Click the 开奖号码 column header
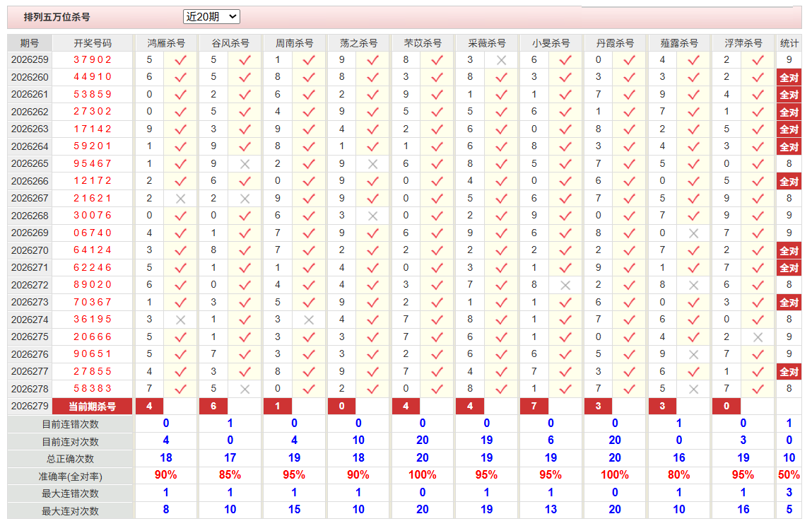Image resolution: width=812 pixels, height=526 pixels. point(93,43)
